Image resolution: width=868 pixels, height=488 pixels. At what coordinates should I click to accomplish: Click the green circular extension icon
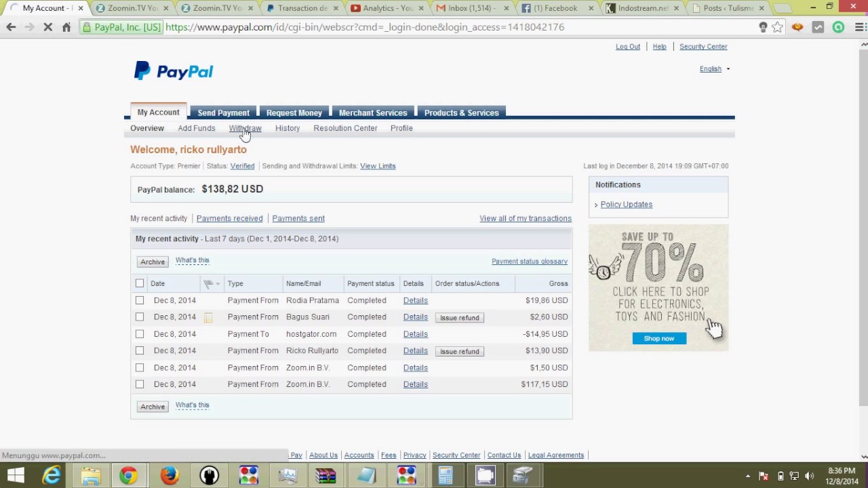839,27
